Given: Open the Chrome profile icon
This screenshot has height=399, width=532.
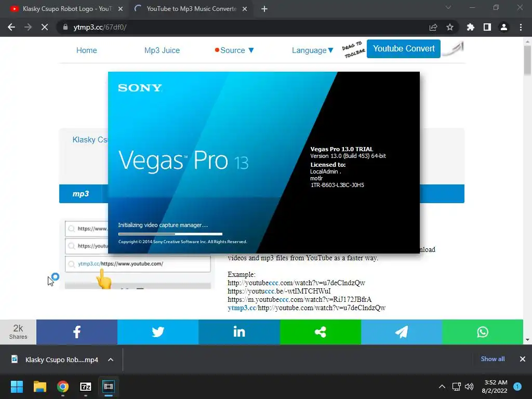Looking at the screenshot, I should pyautogui.click(x=504, y=27).
